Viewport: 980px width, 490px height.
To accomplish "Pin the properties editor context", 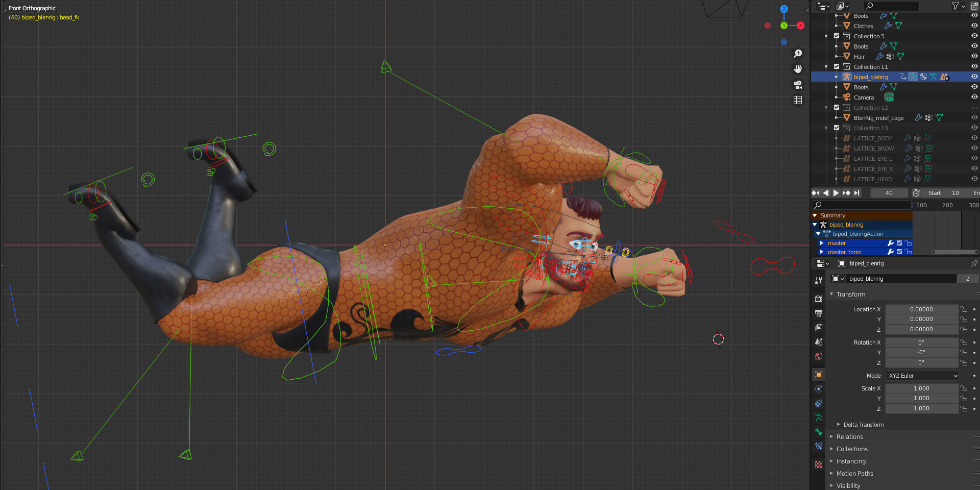I will 974,263.
